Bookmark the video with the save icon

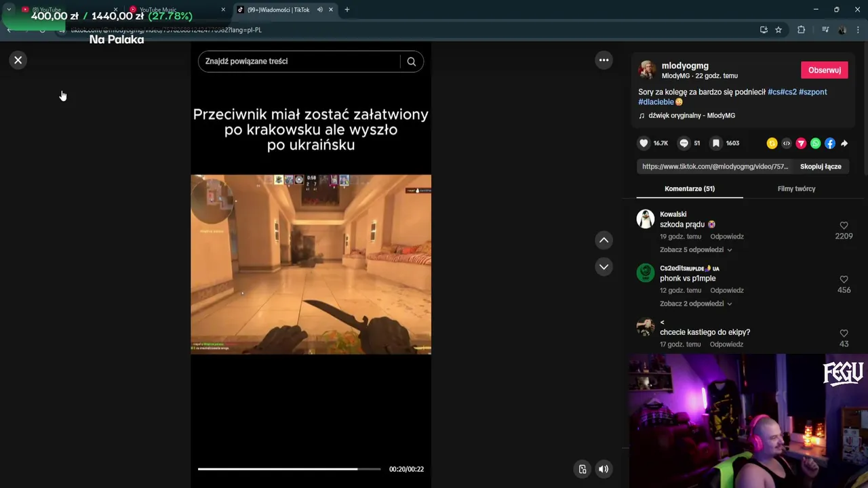pyautogui.click(x=715, y=143)
